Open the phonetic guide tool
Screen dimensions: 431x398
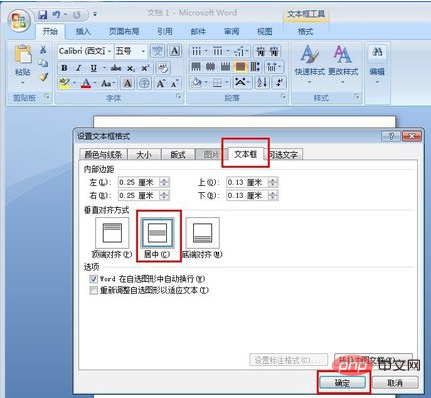click(x=157, y=51)
